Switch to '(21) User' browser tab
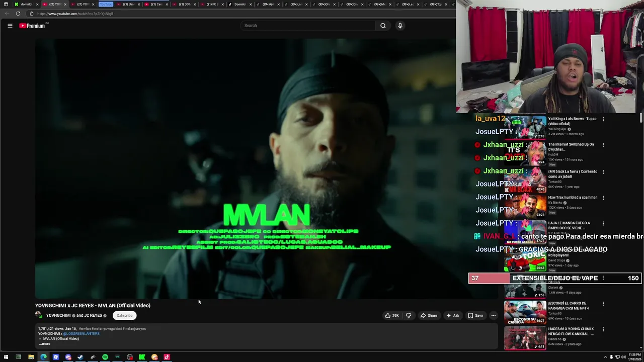This screenshot has height=362, width=644. pyautogui.click(x=128, y=4)
